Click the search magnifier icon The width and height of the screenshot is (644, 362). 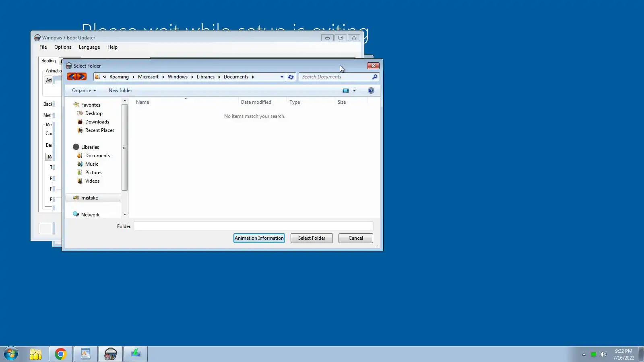[375, 77]
